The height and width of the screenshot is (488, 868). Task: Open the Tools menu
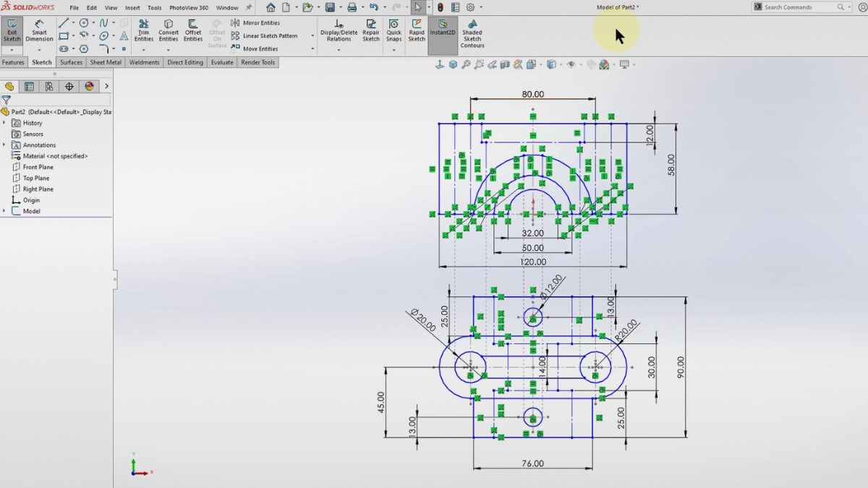pos(154,7)
